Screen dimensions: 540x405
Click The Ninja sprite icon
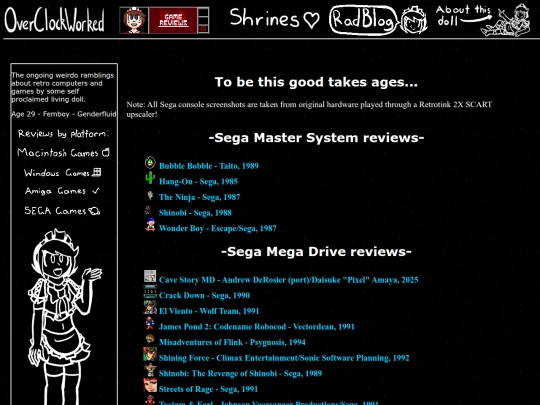click(x=150, y=195)
